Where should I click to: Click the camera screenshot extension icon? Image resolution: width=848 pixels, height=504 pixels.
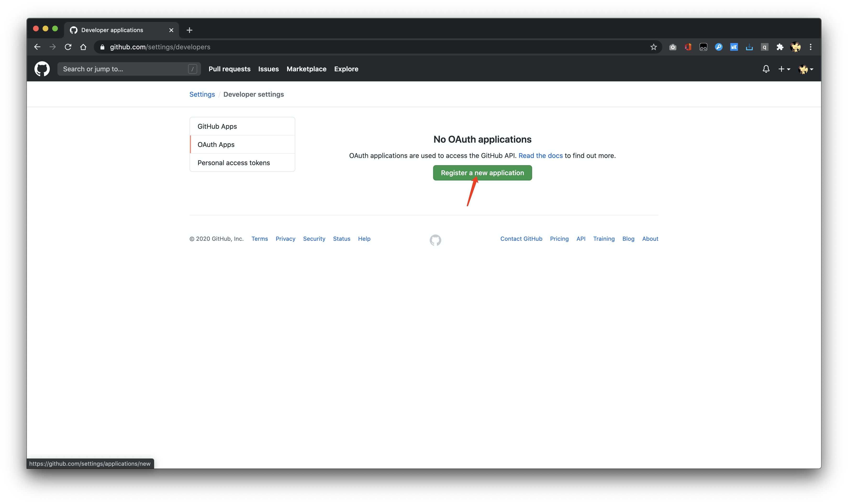coord(673,47)
